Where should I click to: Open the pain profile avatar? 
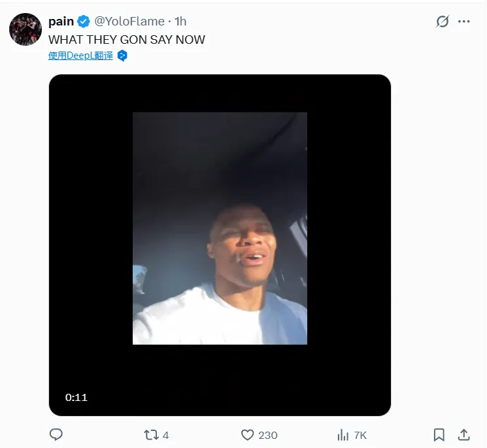(25, 29)
